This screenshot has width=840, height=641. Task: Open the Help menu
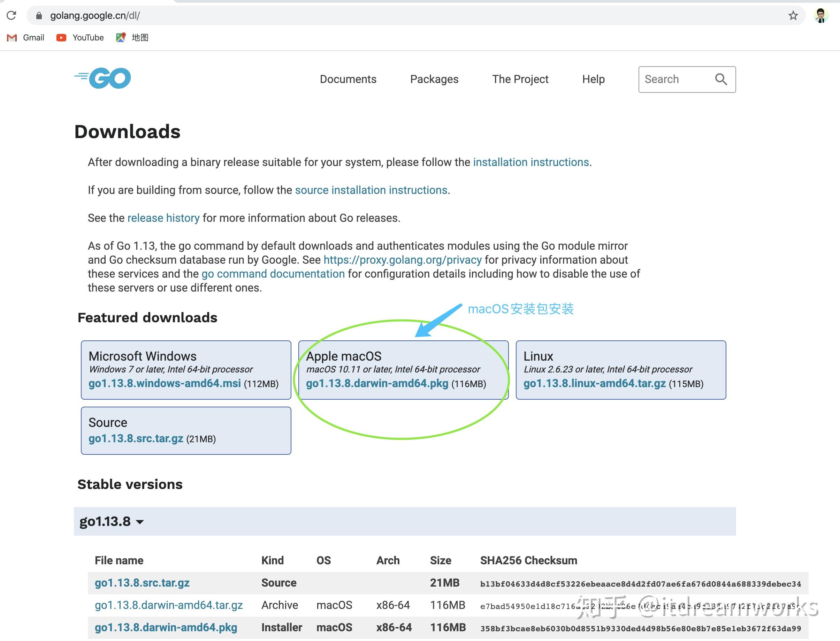coord(593,79)
